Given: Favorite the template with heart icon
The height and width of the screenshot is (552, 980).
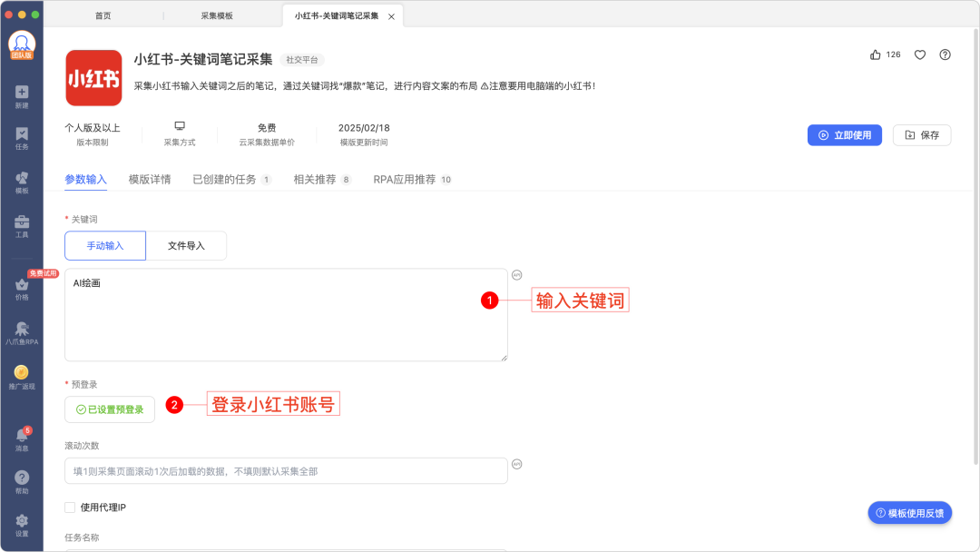Looking at the screenshot, I should coord(920,54).
